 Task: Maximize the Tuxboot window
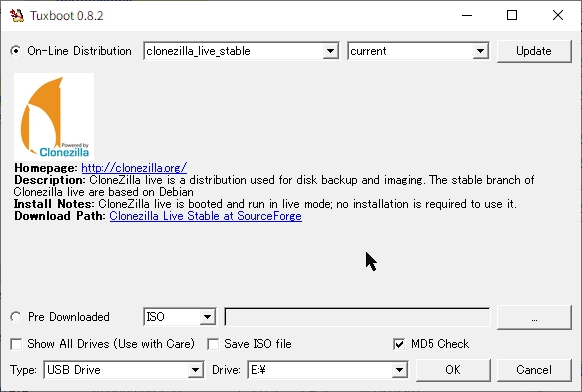point(512,15)
